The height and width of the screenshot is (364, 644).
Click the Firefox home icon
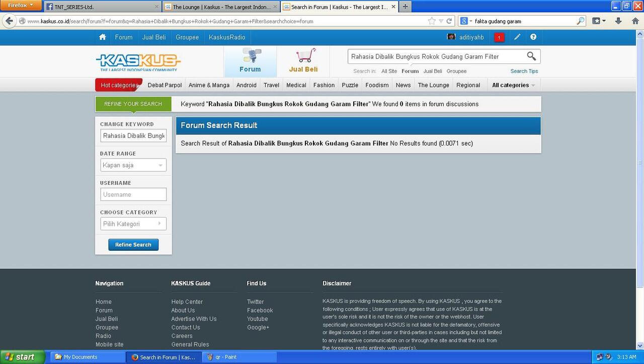[x=635, y=21]
